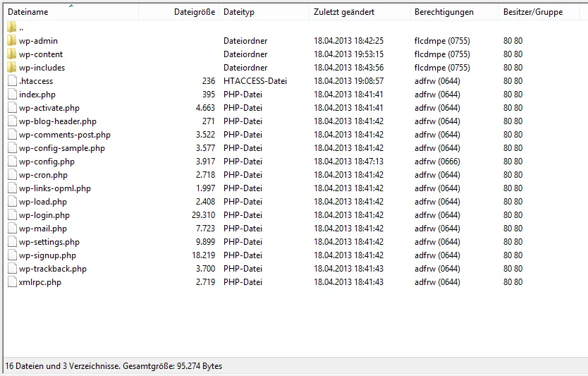Screen dimensions: 588x376
Task: Click the 18.04.2013 18:43:56 date of wp-includes
Action: click(x=349, y=68)
